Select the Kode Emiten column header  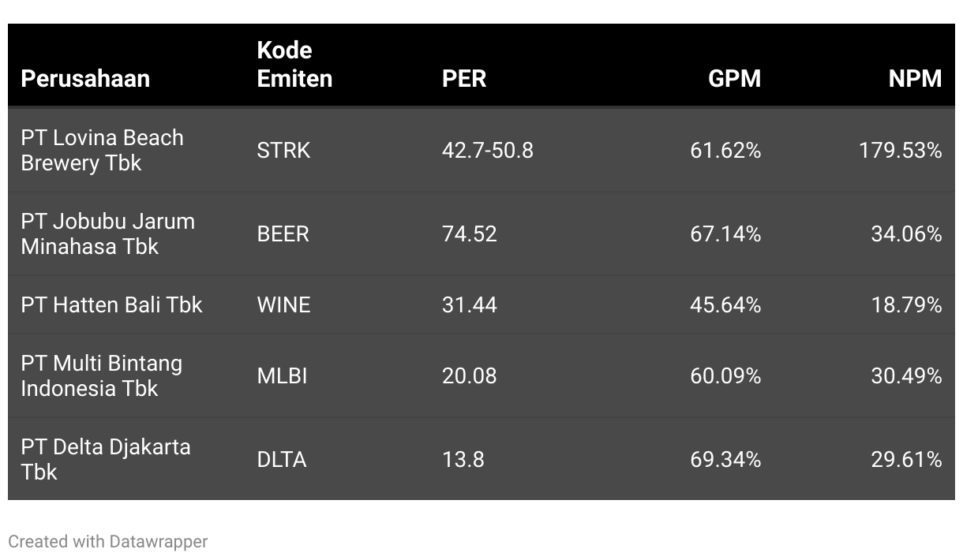pos(294,65)
